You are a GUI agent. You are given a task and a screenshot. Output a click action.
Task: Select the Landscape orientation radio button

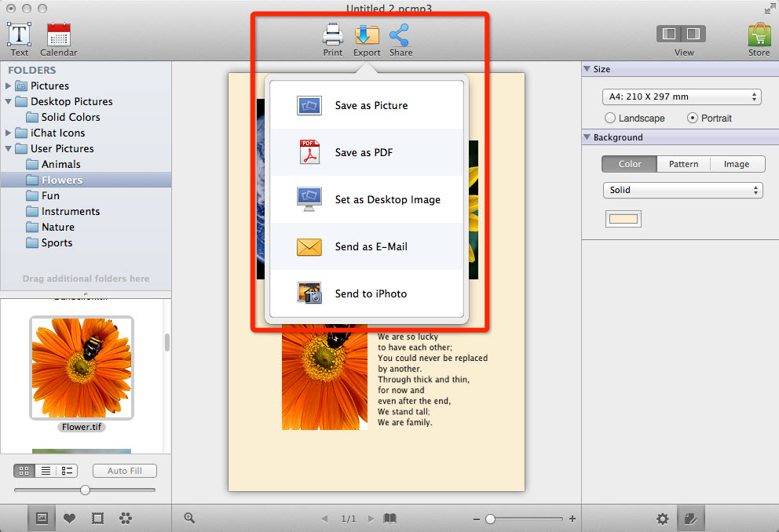(610, 118)
